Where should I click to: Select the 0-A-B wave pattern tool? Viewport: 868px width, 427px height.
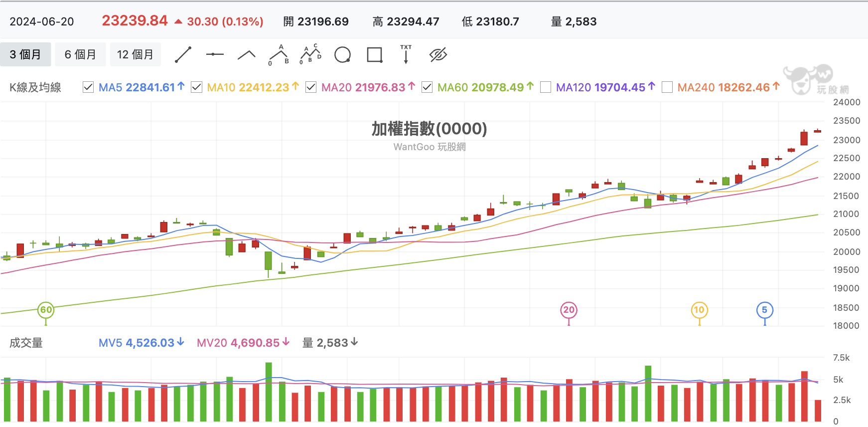coord(279,54)
